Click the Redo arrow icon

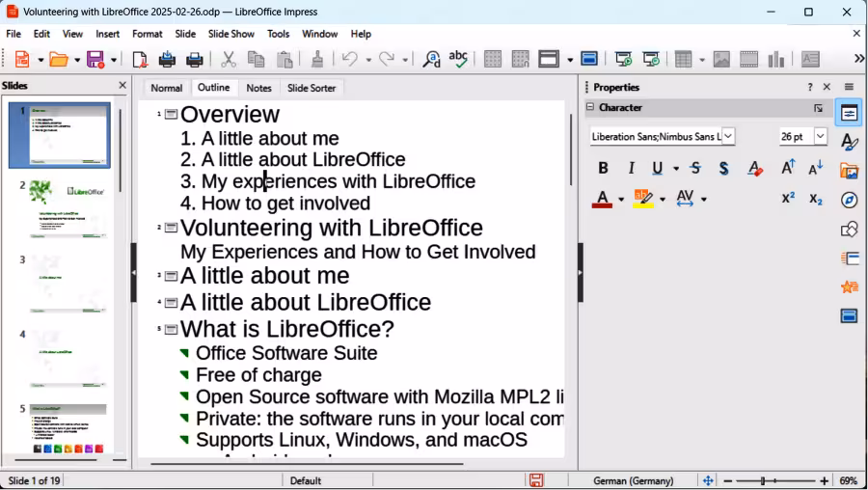(387, 59)
